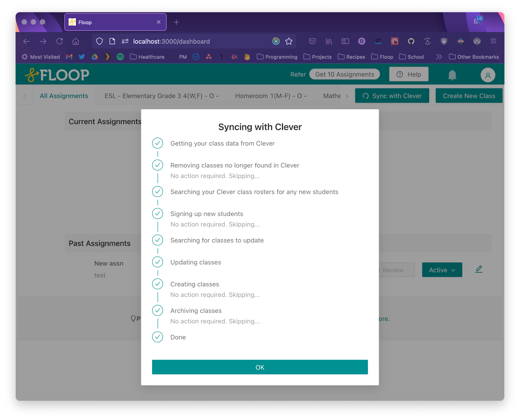This screenshot has width=520, height=420.
Task: Open the Spotify bookmark
Action: pyautogui.click(x=120, y=57)
